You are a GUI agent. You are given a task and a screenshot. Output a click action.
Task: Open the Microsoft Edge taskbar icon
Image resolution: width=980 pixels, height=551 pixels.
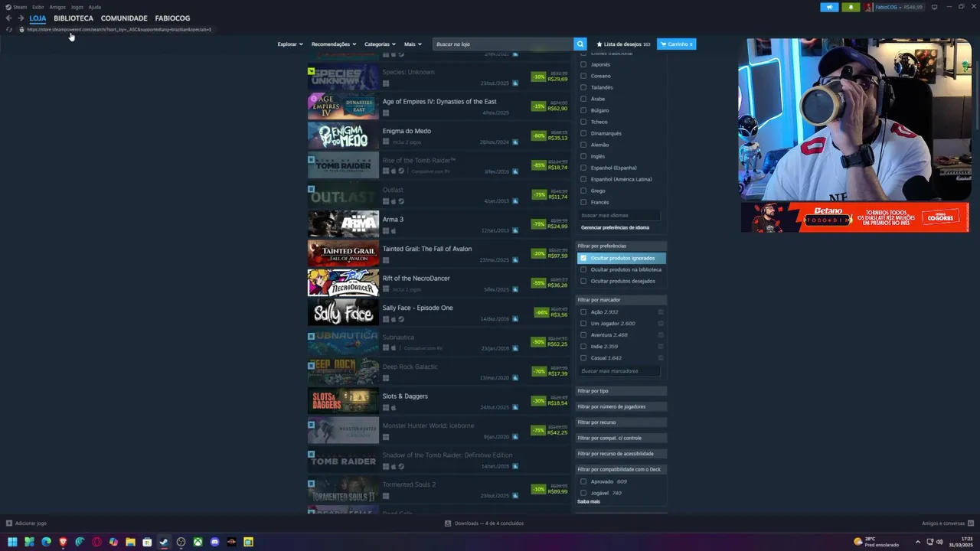pyautogui.click(x=46, y=542)
